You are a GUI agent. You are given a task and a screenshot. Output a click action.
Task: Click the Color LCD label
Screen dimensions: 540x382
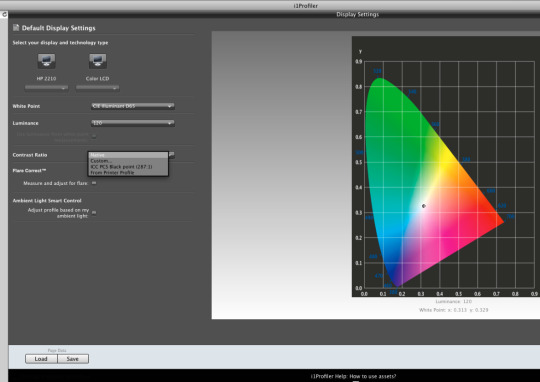[x=97, y=79]
